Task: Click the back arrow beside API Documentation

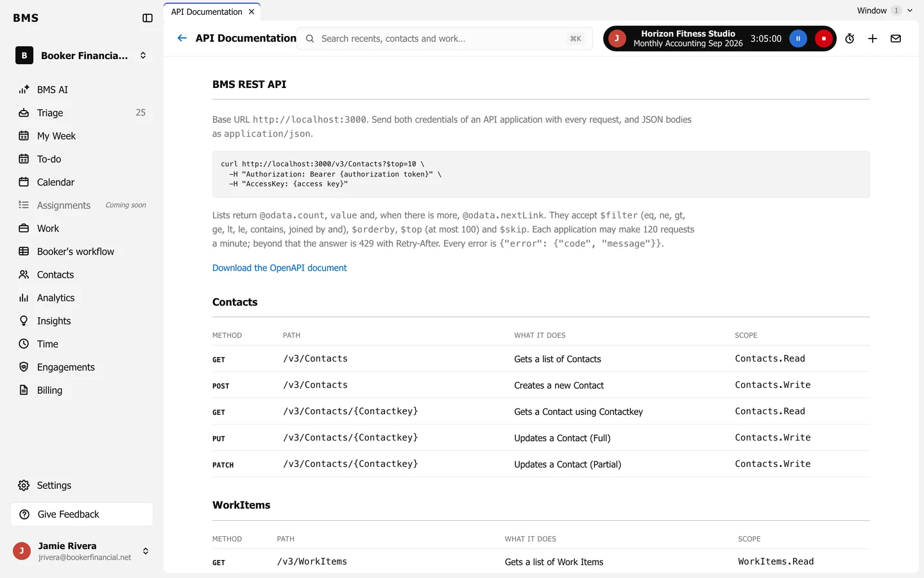Action: pyautogui.click(x=182, y=39)
